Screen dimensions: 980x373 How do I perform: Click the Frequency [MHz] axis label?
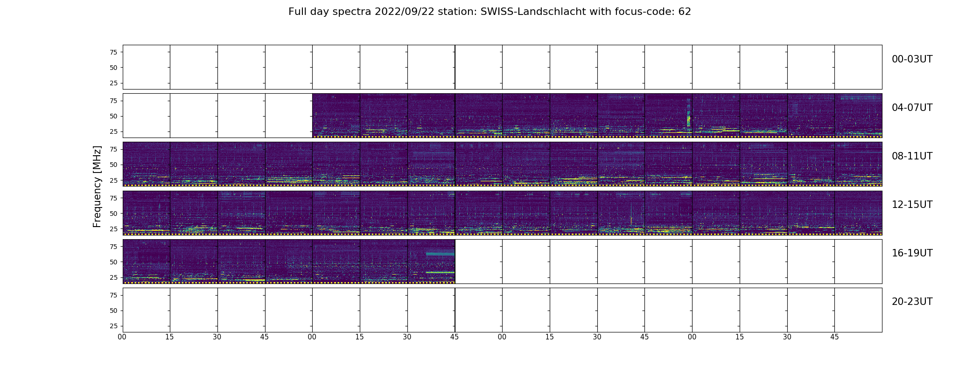tap(97, 186)
